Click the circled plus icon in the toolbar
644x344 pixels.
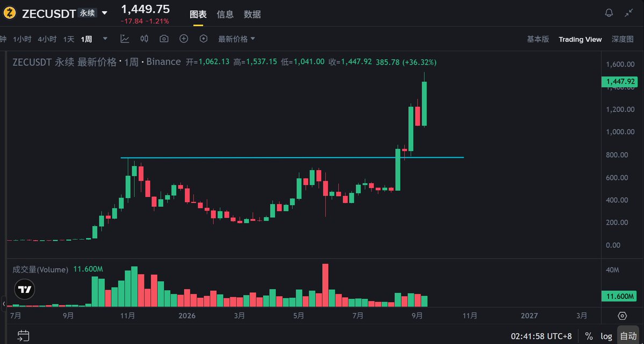pos(184,39)
